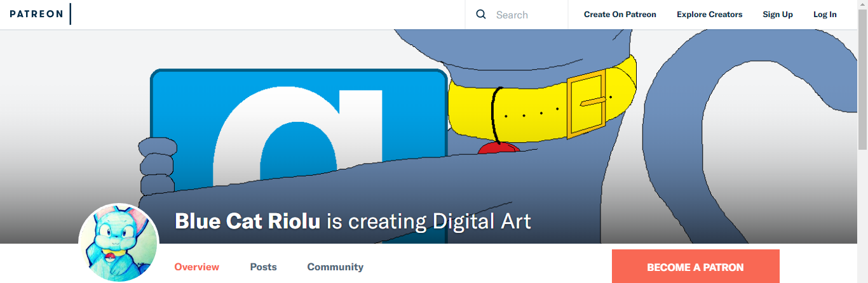This screenshot has width=868, height=283.
Task: Open Blue Cat Riolu avatar picture
Action: tap(118, 243)
